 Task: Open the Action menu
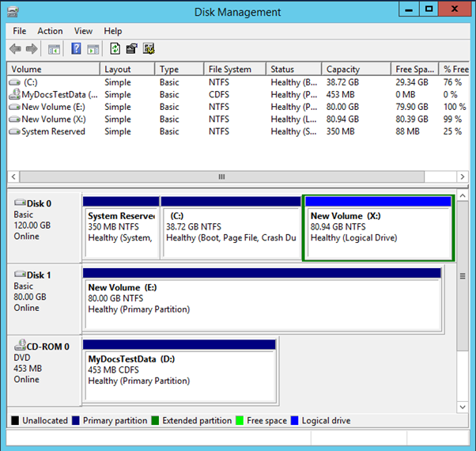[50, 31]
